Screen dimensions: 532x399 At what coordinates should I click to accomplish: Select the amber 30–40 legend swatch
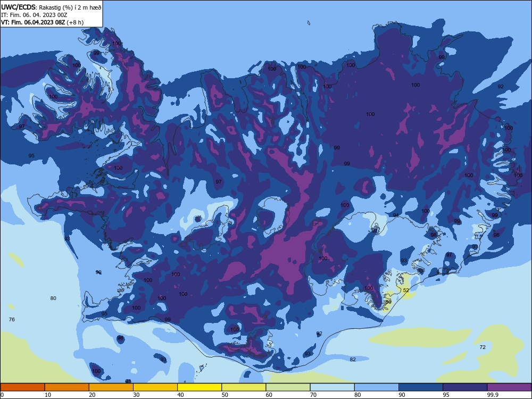[155, 387]
